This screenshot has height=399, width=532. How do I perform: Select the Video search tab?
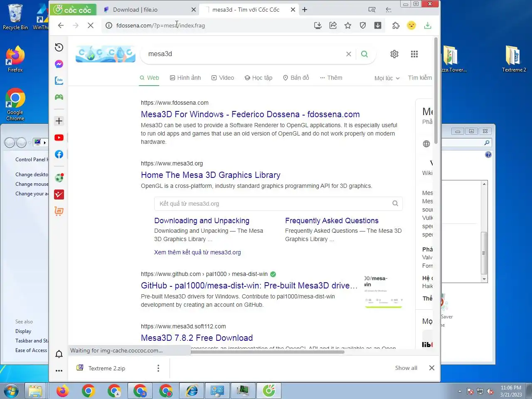[223, 78]
